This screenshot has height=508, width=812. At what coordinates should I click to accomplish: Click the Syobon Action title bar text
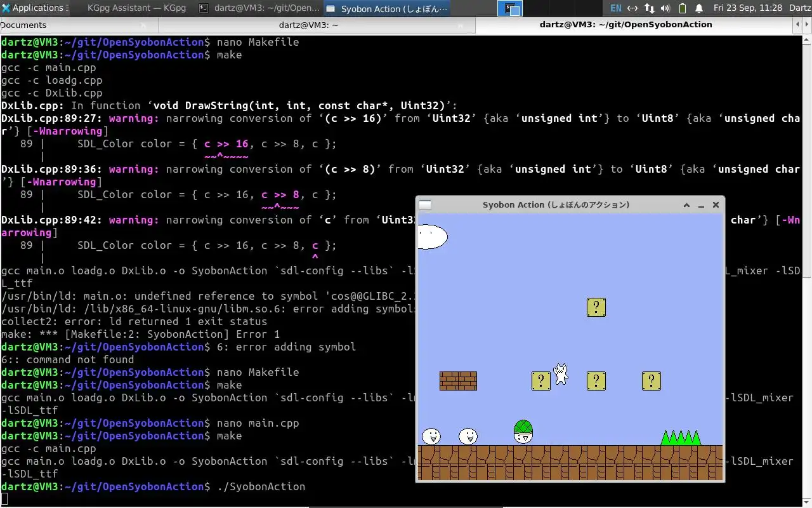coord(556,204)
